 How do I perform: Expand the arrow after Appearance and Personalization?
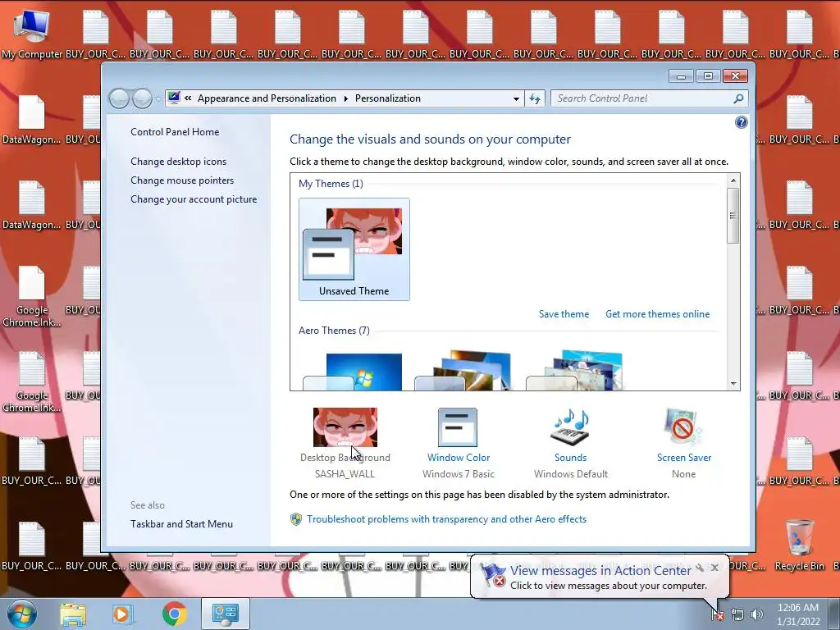(345, 98)
